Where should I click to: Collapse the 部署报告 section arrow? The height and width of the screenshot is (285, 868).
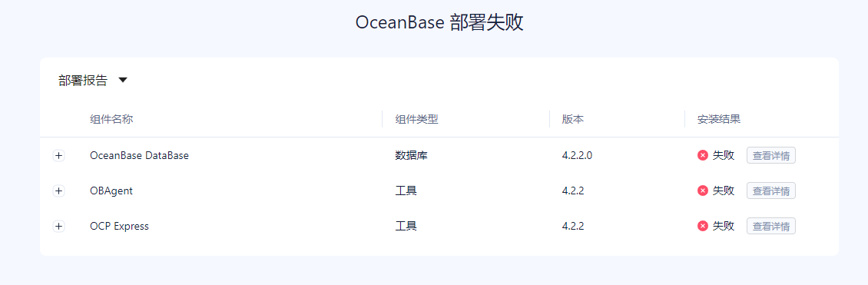123,80
